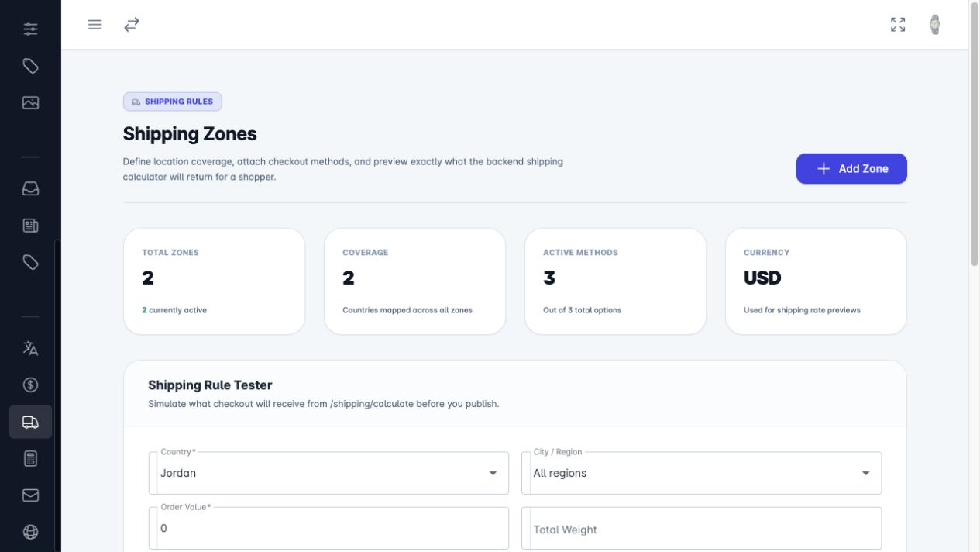Click the '2 currently active' text

[x=174, y=310]
